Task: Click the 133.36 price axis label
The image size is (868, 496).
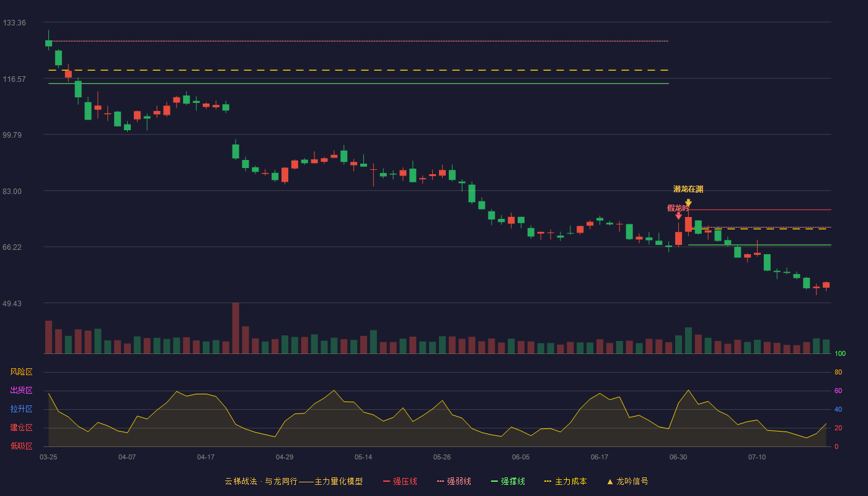Action: (x=14, y=23)
